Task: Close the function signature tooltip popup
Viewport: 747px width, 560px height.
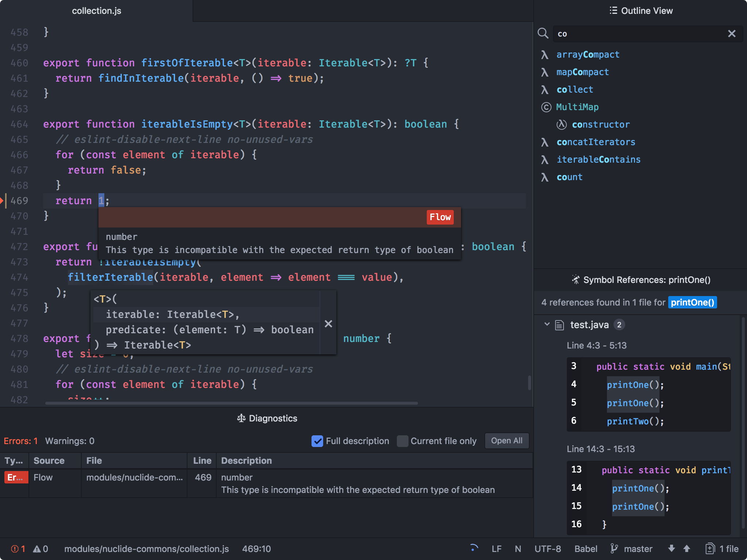Action: [x=328, y=323]
